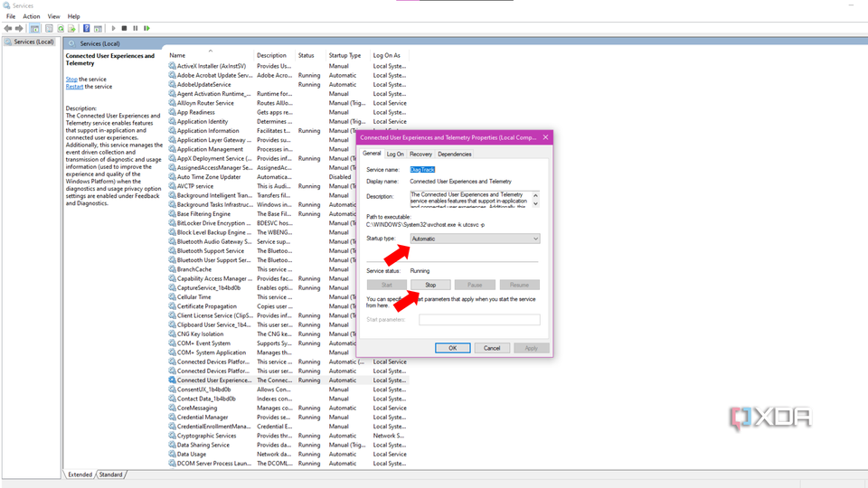Click the Stop Service square icon

(125, 28)
